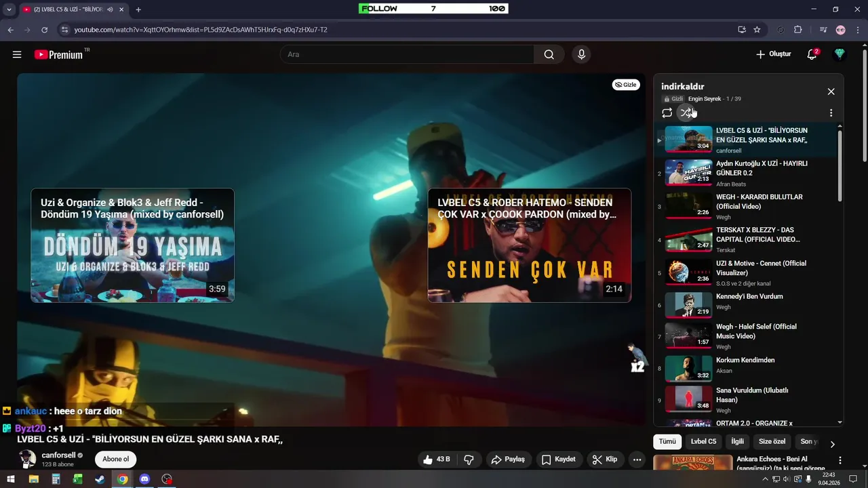The height and width of the screenshot is (488, 868).
Task: Click the Engin Seyrek playlist owner link
Action: [705, 99]
